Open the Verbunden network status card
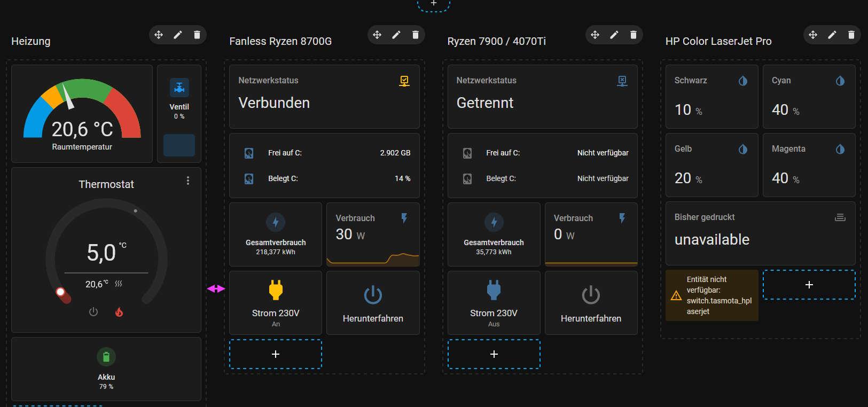Viewport: 868px width, 407px height. 324,97
